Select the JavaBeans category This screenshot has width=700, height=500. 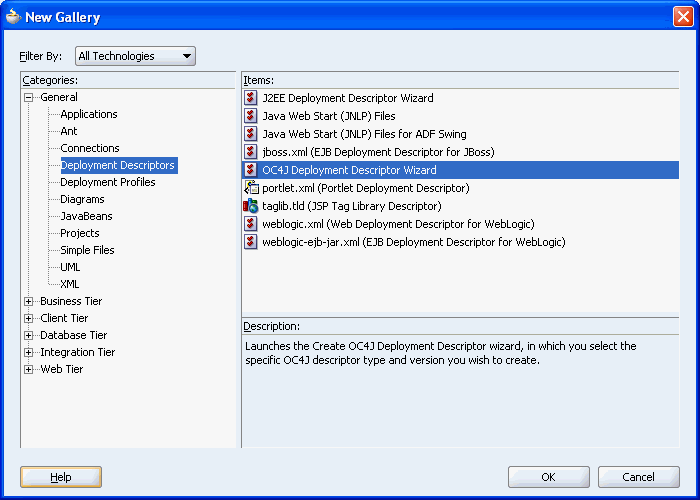[x=86, y=216]
